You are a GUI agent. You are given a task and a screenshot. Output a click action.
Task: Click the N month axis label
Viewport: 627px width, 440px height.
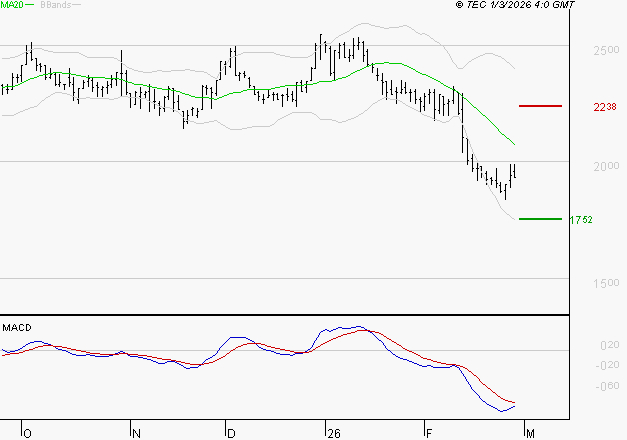136,434
